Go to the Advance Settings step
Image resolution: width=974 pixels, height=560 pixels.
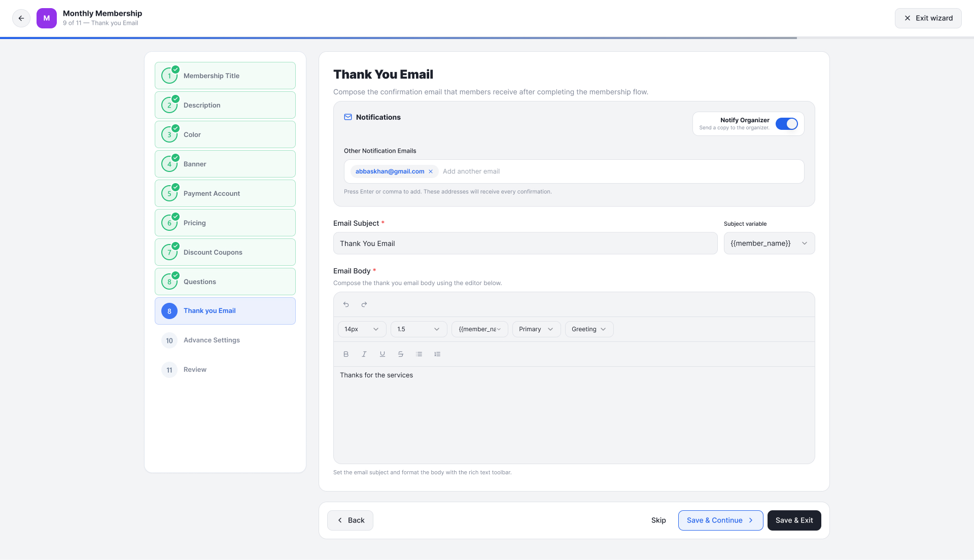[x=225, y=340]
